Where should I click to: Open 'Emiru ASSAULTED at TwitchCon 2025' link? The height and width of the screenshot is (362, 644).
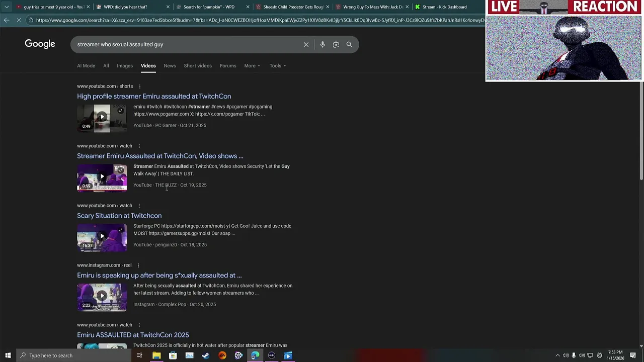133,335
